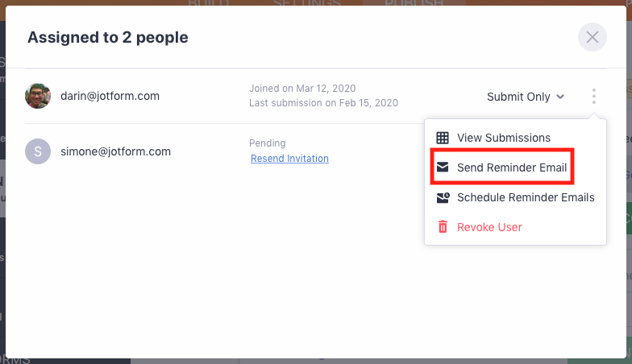Click the View Submissions grid icon
Image resolution: width=632 pixels, height=364 pixels.
tap(443, 138)
